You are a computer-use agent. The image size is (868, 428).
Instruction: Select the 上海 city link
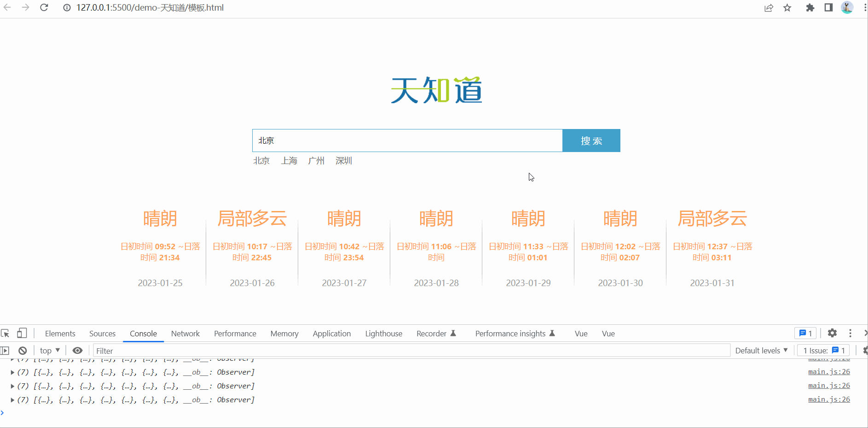tap(289, 160)
